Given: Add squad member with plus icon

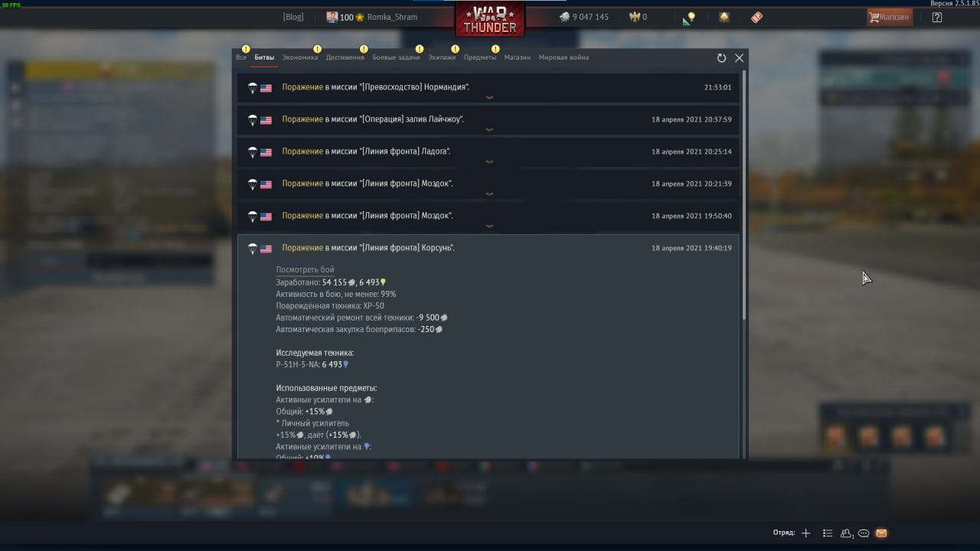Looking at the screenshot, I should coord(805,533).
